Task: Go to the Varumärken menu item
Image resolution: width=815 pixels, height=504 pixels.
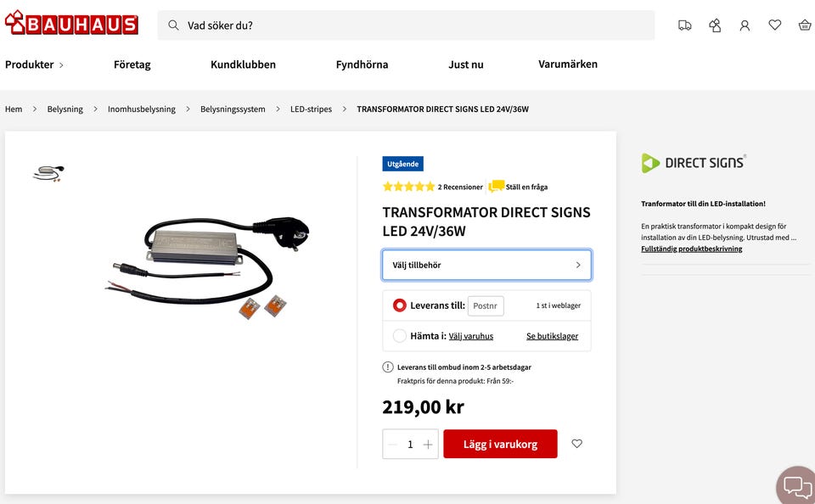Action: [x=568, y=64]
